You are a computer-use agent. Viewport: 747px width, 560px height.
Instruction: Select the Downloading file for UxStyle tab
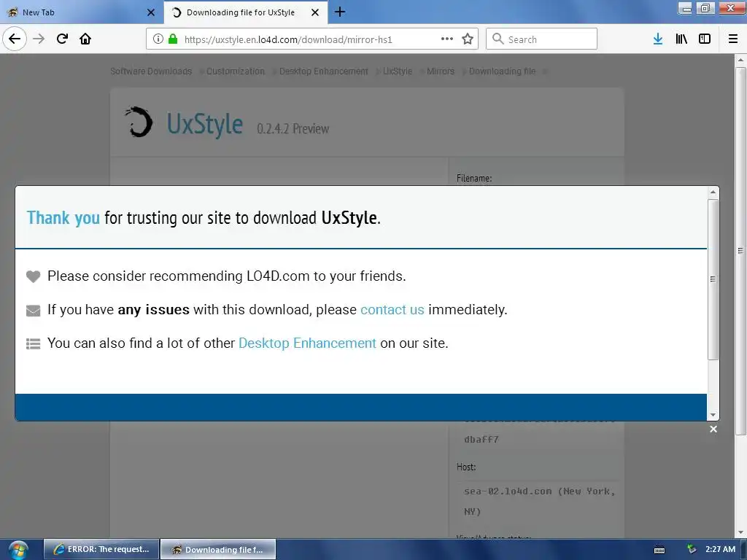tap(245, 12)
